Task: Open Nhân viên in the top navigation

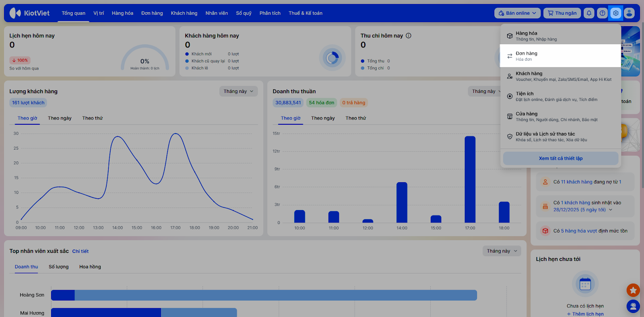Action: point(217,13)
